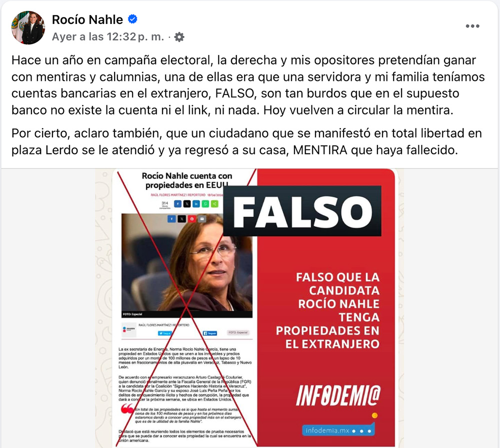Click the gray email share icon
The width and height of the screenshot is (500, 448).
(x=202, y=219)
